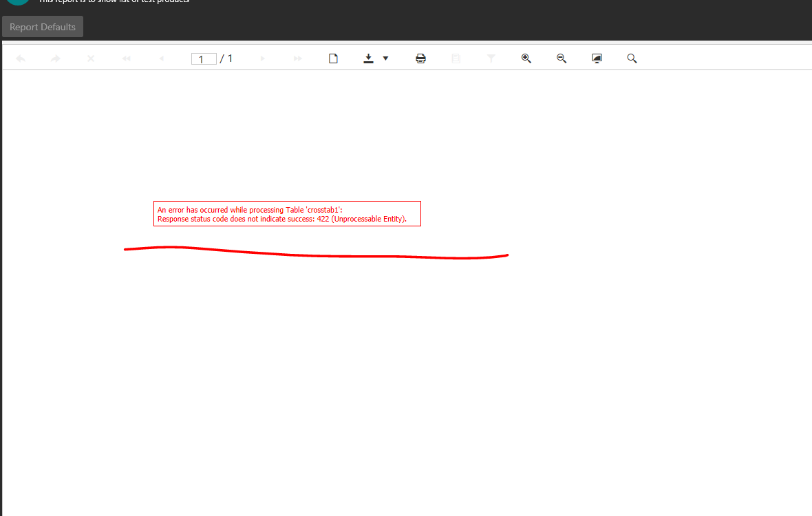
Task: Jump to the first page
Action: tap(126, 58)
